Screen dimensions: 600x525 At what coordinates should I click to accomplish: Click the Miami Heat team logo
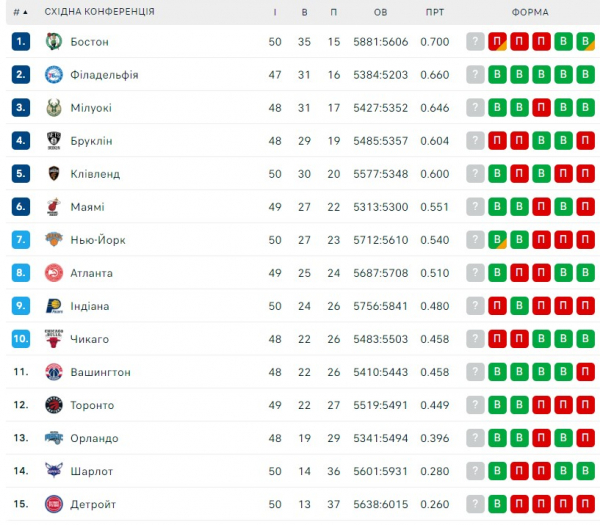53,207
